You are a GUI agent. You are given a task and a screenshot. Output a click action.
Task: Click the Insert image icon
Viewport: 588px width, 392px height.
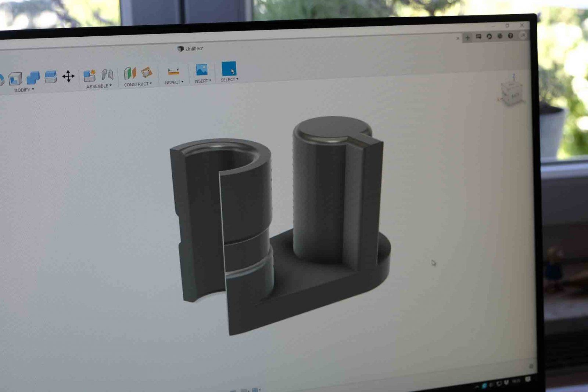[x=202, y=70]
